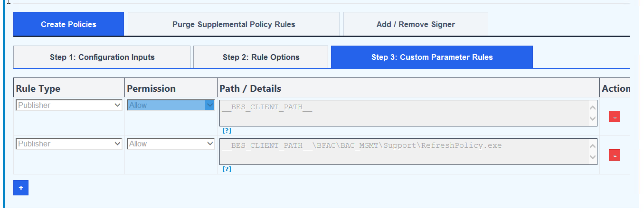Open [?] help link under RefreshPolicy.exe field
The width and height of the screenshot is (644, 212).
[227, 169]
